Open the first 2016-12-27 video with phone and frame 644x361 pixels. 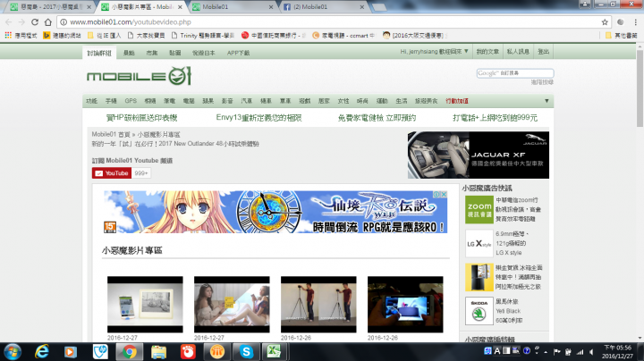[145, 305]
